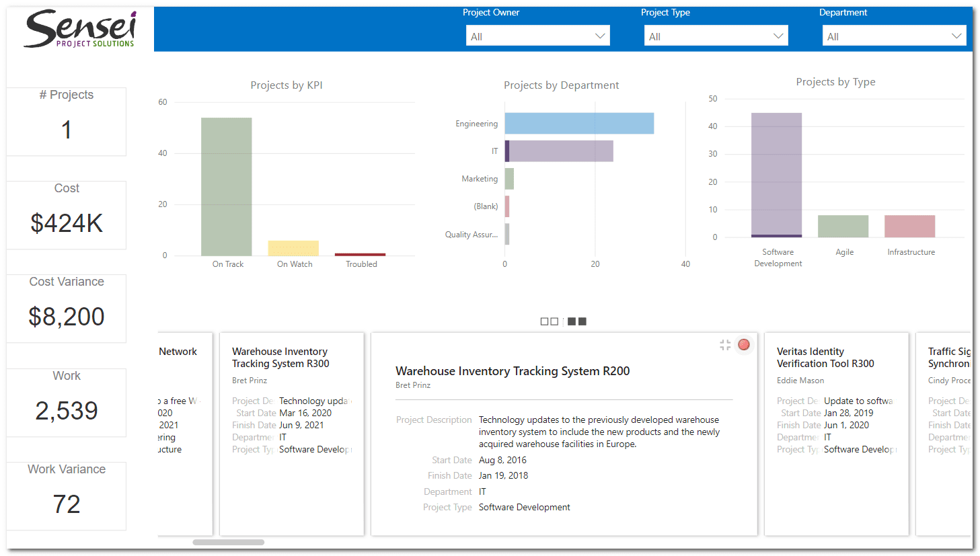Click the Cost card showing $424K
980x556 pixels.
click(x=67, y=215)
